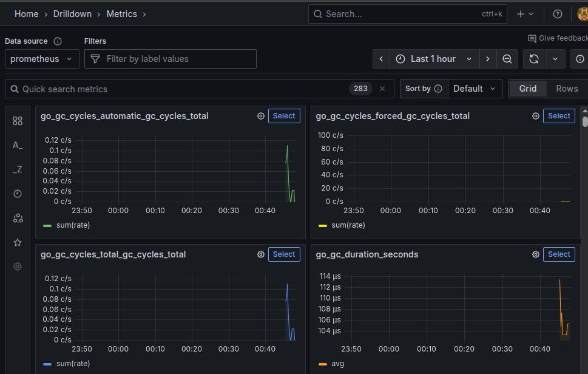Open the help question mark icon

point(558,14)
